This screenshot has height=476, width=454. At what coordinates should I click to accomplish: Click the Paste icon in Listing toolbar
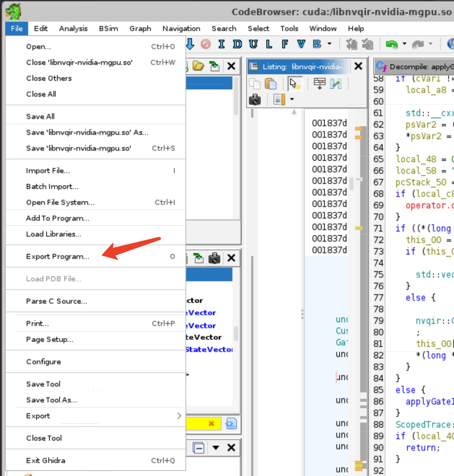271,84
